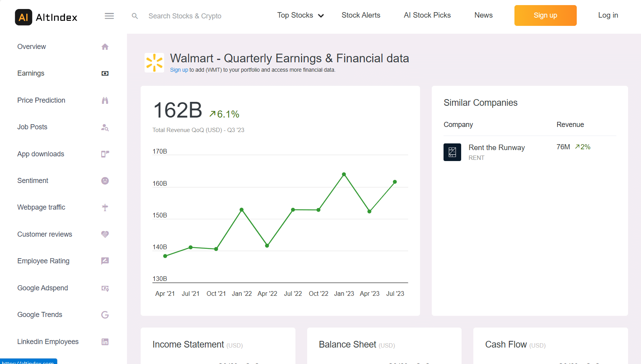
Task: Click the Balance Sheet heading
Action: click(x=348, y=344)
